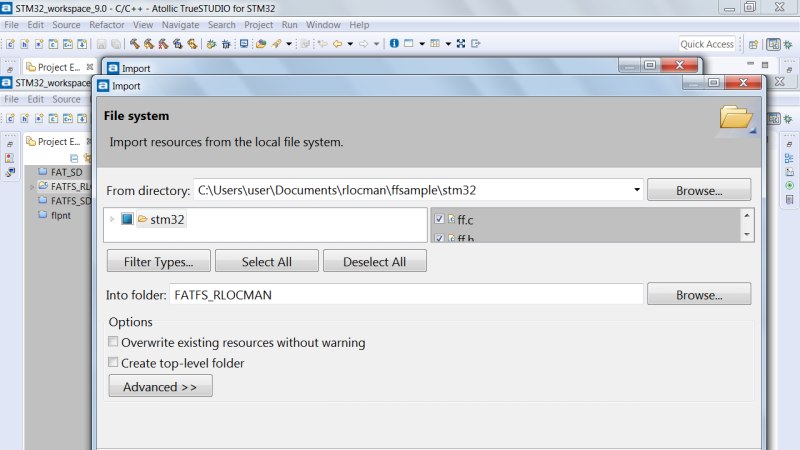Screen dimensions: 800x450
Task: Click the outline icon in the right sidebar
Action: coord(789,158)
